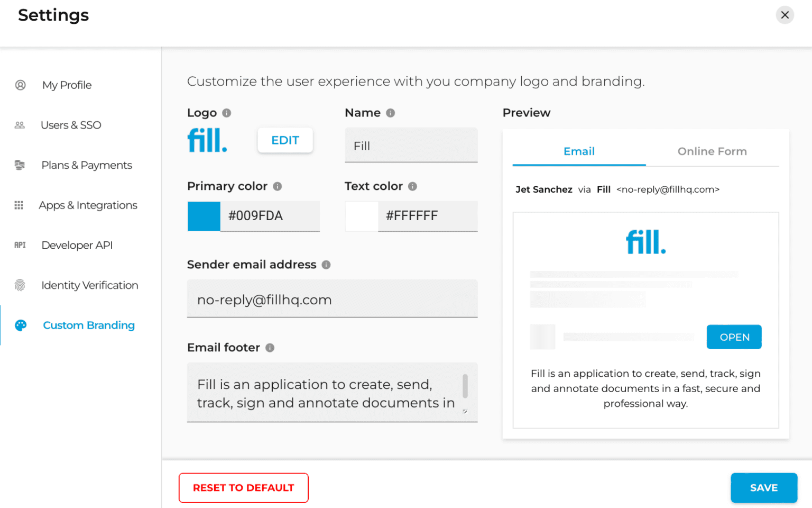The image size is (812, 508).
Task: Click the Apps & Integrations grid icon
Action: (20, 205)
